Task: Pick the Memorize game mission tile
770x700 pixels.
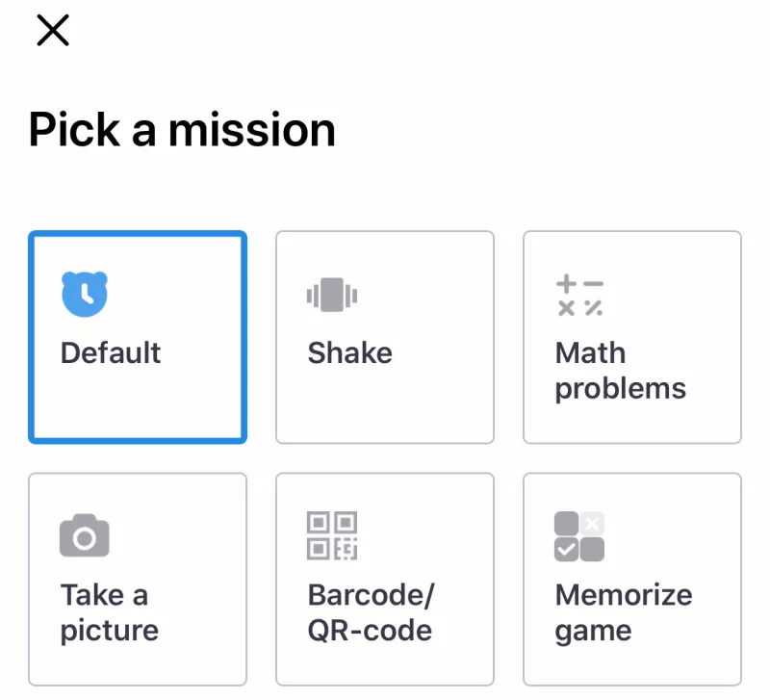Action: [632, 579]
